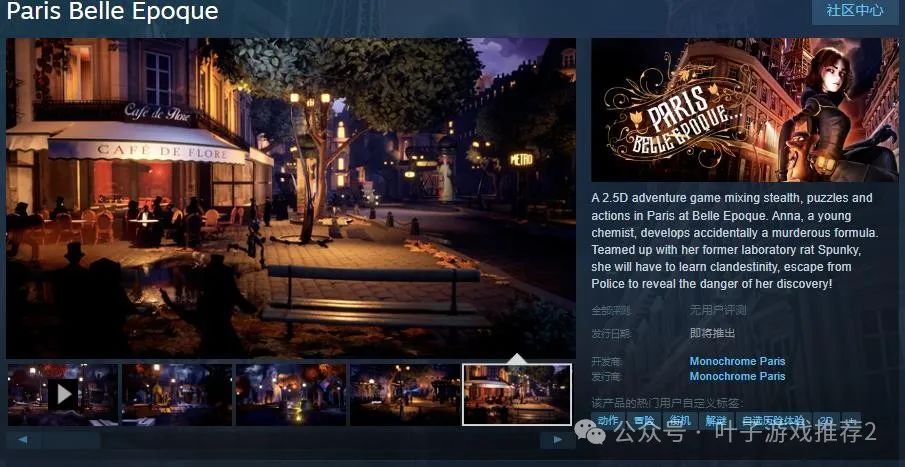Select the 街机 tag
The height and width of the screenshot is (467, 905).
pyautogui.click(x=680, y=420)
